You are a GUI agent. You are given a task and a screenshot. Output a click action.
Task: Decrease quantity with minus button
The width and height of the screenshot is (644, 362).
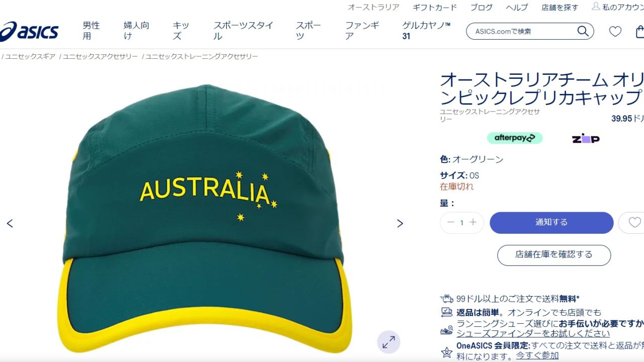450,222
